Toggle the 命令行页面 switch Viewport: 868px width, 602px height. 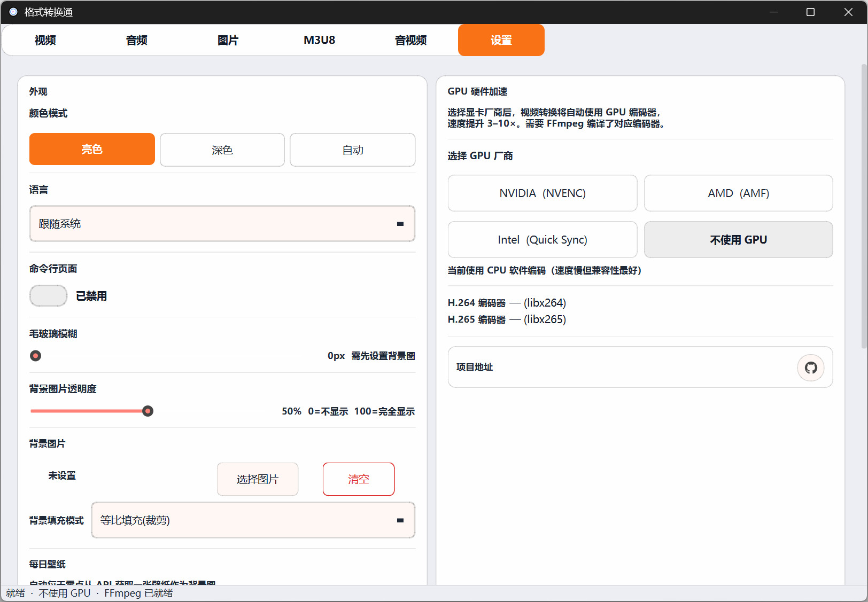(x=48, y=296)
